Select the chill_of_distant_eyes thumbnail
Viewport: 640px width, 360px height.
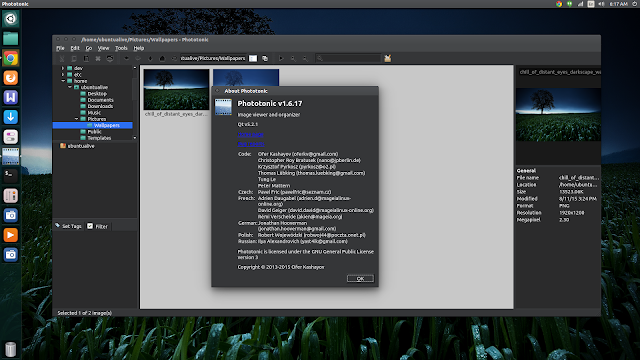click(x=176, y=89)
